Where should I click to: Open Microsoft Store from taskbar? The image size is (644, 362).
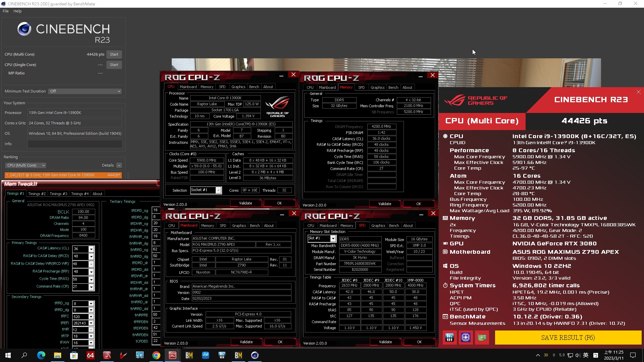point(74,355)
